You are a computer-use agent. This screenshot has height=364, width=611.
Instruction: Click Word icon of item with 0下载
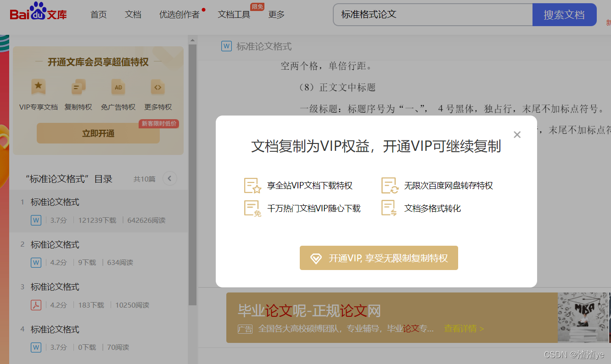point(36,347)
